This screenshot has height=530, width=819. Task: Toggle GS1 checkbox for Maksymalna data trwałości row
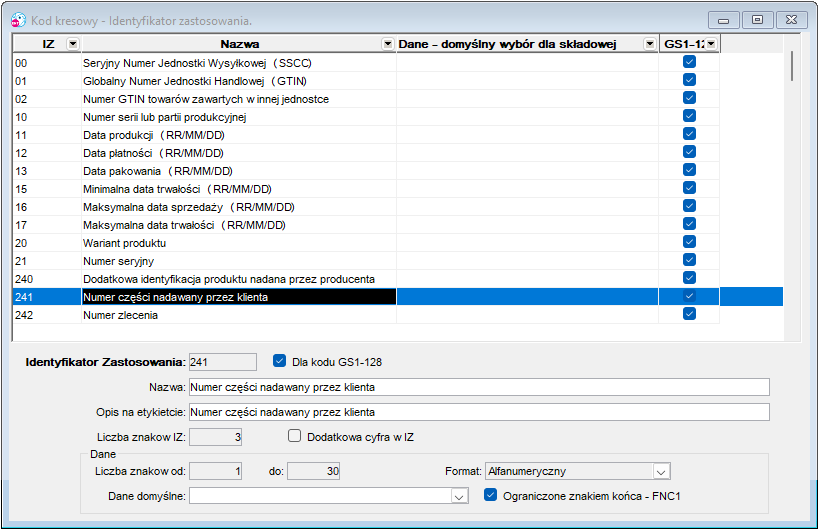pos(689,224)
